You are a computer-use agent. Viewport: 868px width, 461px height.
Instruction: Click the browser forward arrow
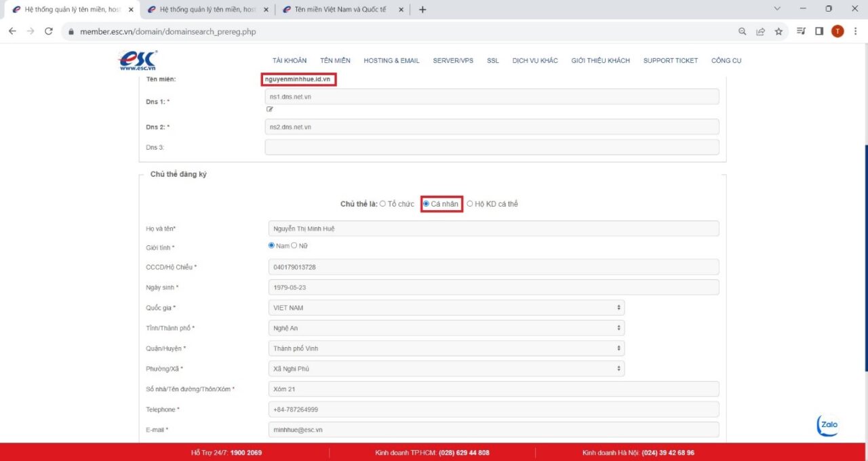[31, 31]
